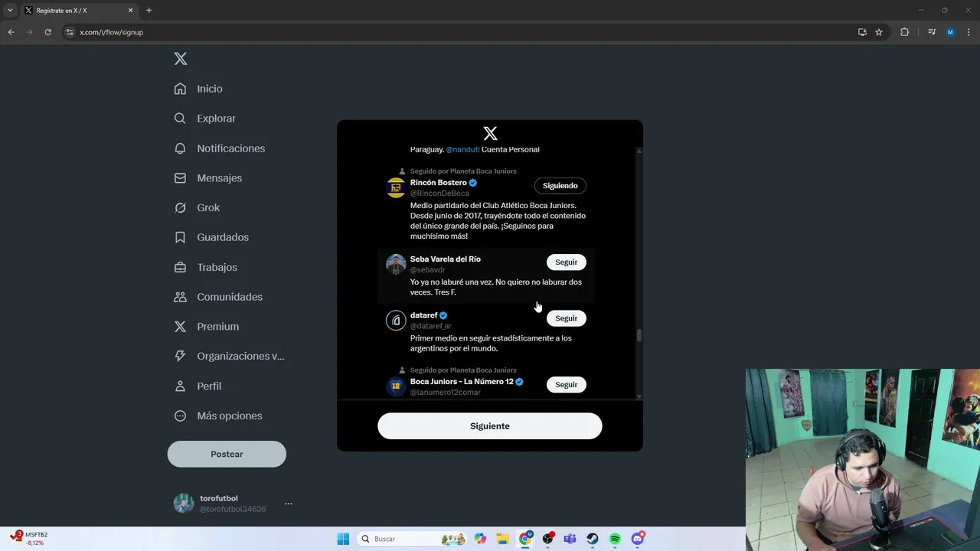
Task: Open account menu dots next to torofutbol
Action: [289, 504]
